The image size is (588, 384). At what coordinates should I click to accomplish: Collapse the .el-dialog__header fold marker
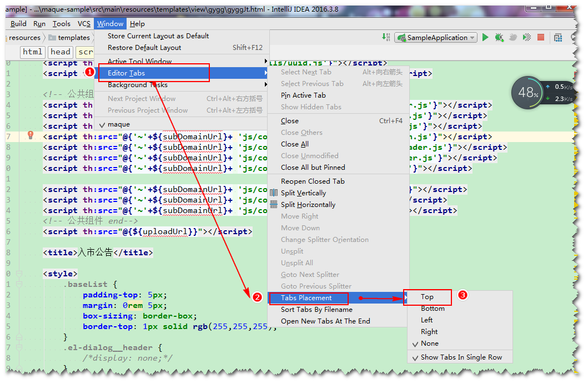pos(19,347)
